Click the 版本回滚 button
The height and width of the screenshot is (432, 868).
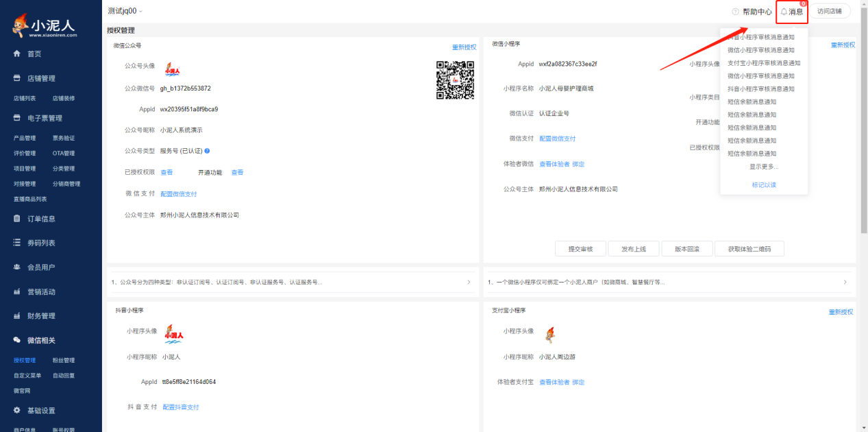coord(687,249)
